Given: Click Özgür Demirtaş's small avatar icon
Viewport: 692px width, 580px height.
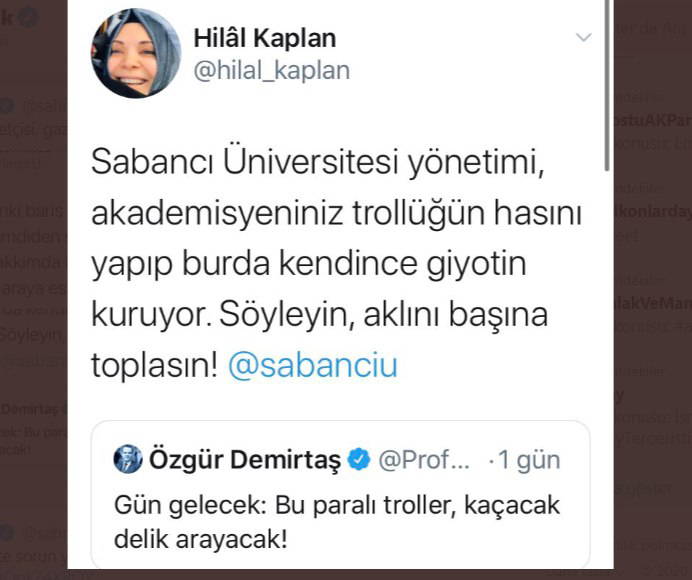Looking at the screenshot, I should click(128, 459).
